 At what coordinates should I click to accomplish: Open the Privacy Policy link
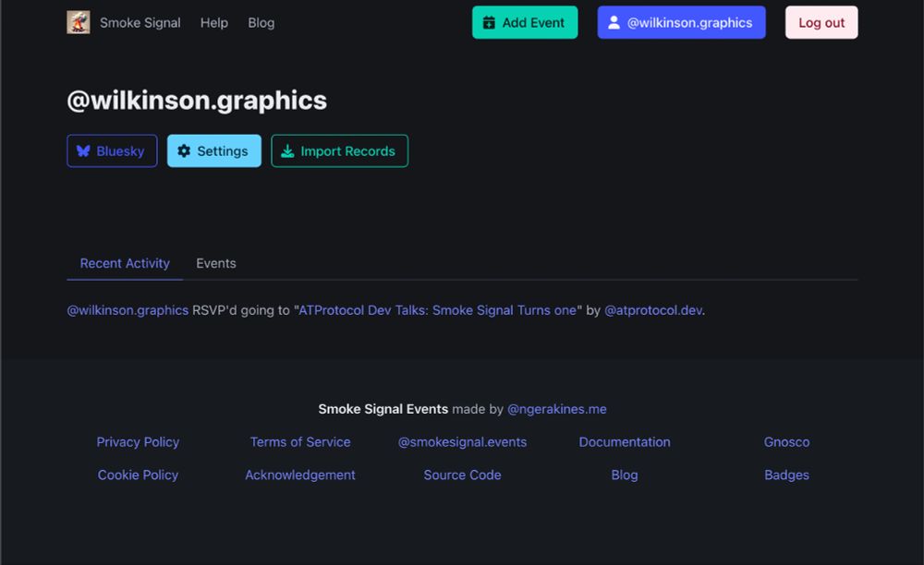pos(138,442)
